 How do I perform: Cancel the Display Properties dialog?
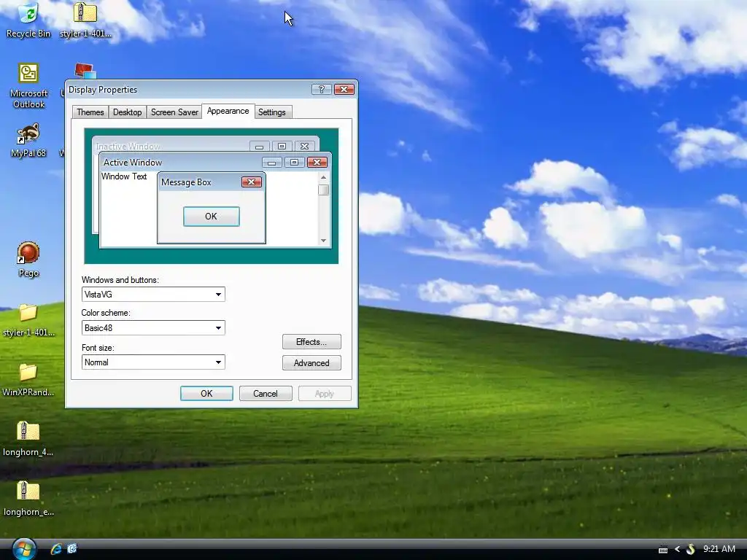click(x=266, y=393)
